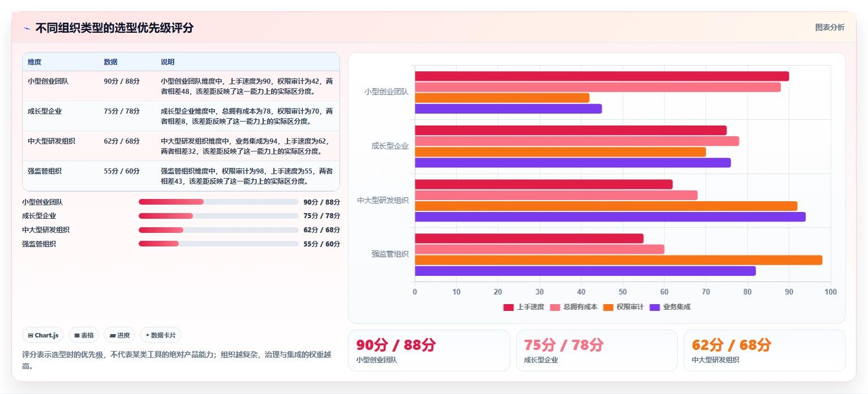Click the pink 总拥有成本 bar for 小型创业团队
868x394 pixels.
point(598,87)
